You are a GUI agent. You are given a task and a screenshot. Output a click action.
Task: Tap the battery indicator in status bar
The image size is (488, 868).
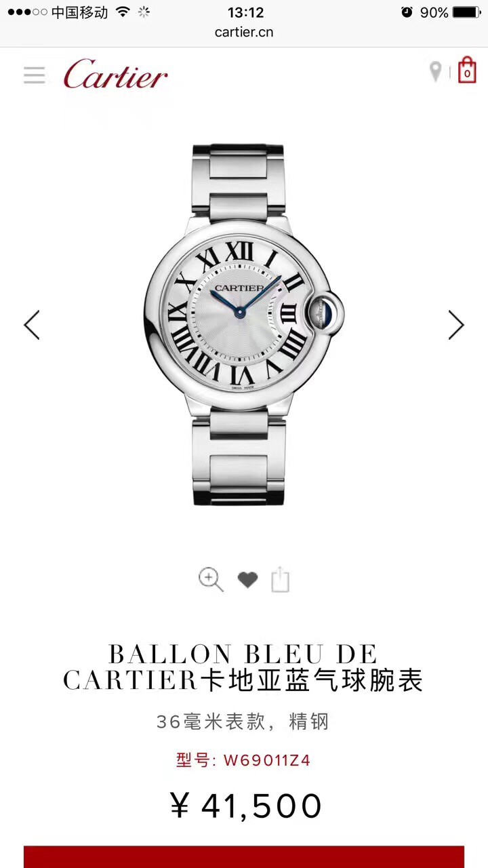pos(466,12)
